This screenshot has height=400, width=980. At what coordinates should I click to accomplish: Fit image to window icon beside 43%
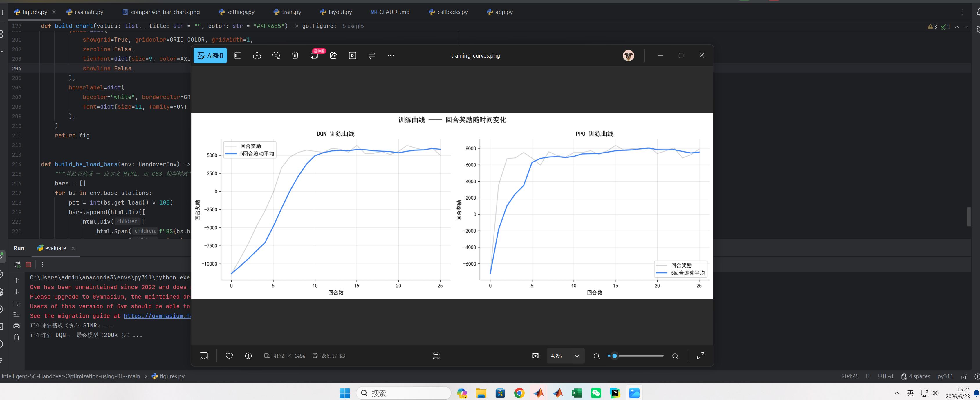(x=535, y=356)
